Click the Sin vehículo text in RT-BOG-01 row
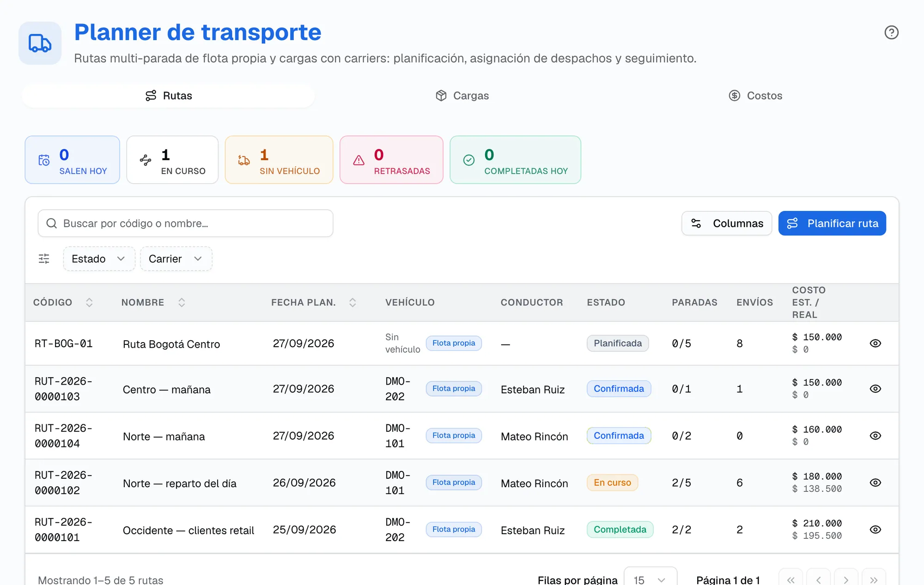 [402, 343]
